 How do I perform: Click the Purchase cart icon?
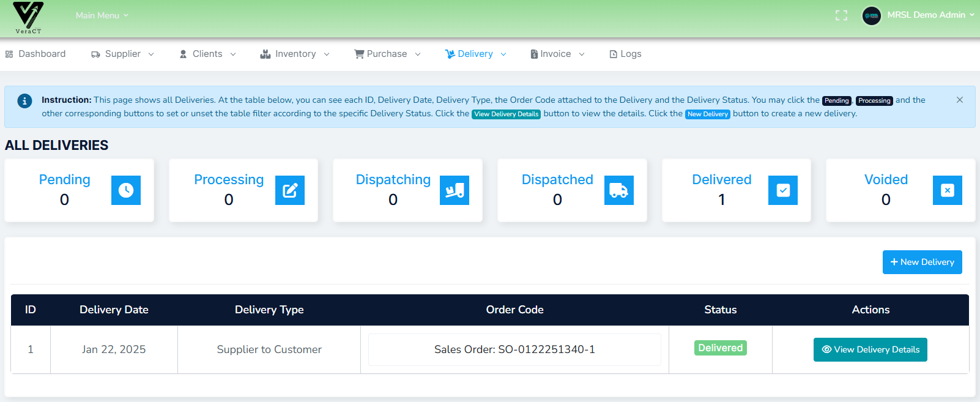359,54
